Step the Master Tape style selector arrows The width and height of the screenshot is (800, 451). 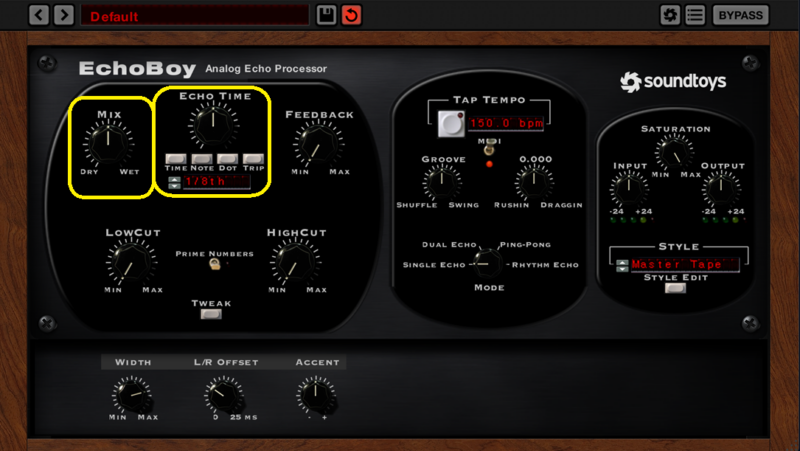pyautogui.click(x=622, y=265)
